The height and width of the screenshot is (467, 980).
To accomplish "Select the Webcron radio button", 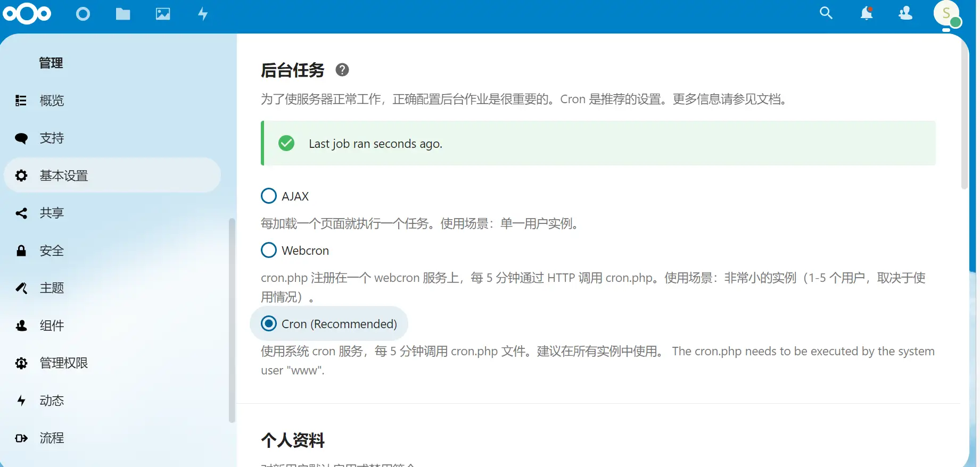I will pos(269,251).
